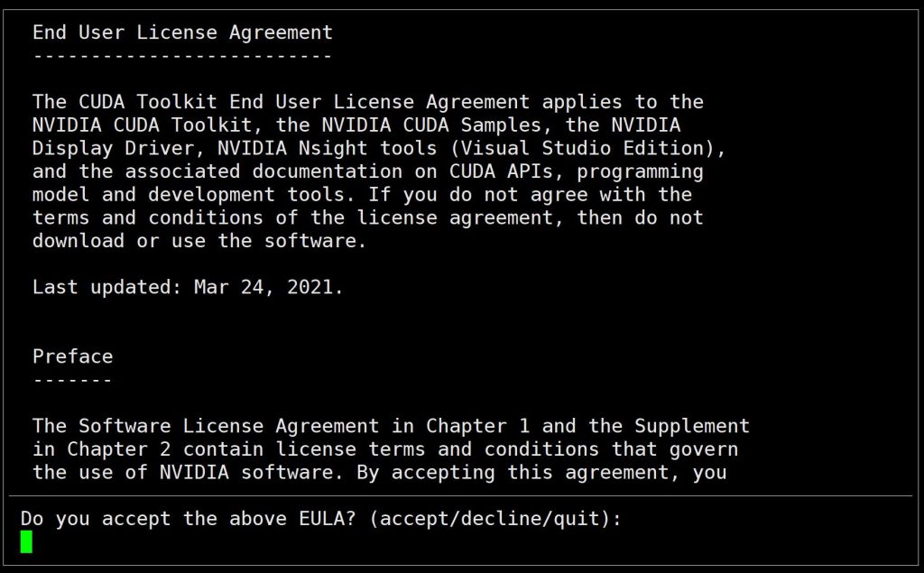Click the "End User License Agreement" title
This screenshot has width=924, height=573.
(x=182, y=33)
